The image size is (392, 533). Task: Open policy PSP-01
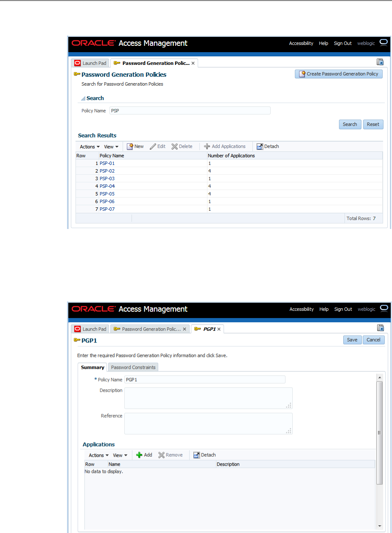click(107, 163)
